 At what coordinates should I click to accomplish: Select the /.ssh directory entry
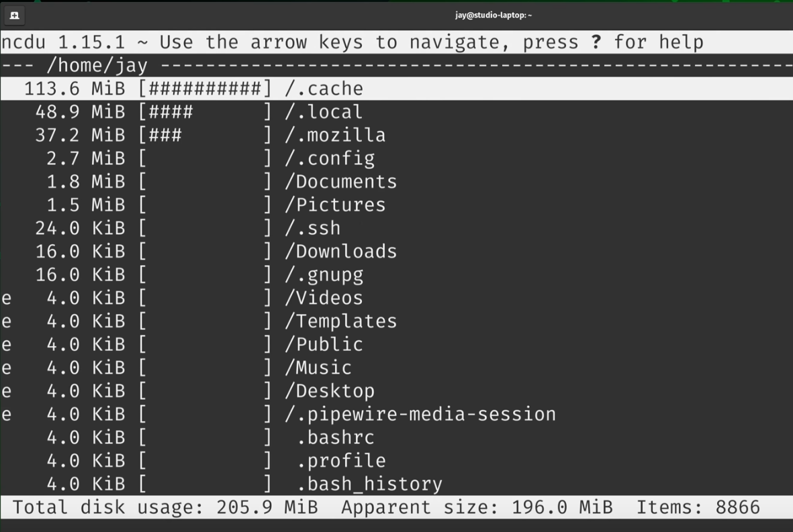313,228
